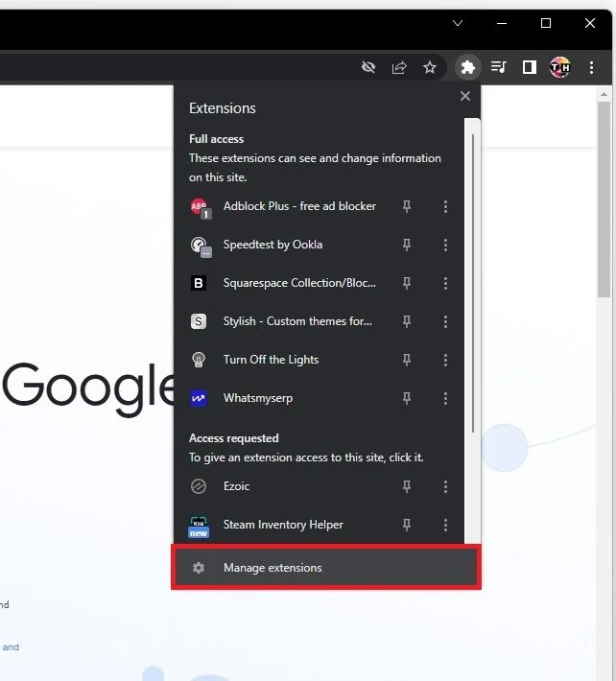Close the Extensions popup
Image resolution: width=616 pixels, height=681 pixels.
464,96
